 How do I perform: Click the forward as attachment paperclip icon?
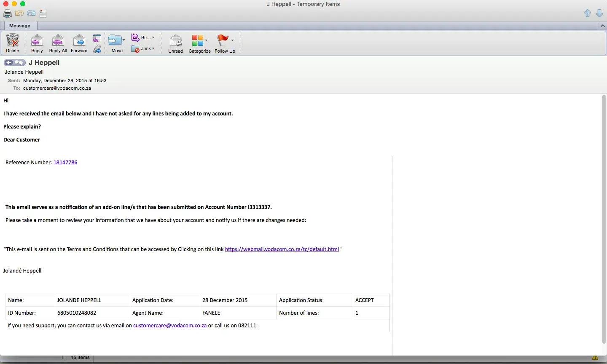click(x=97, y=49)
